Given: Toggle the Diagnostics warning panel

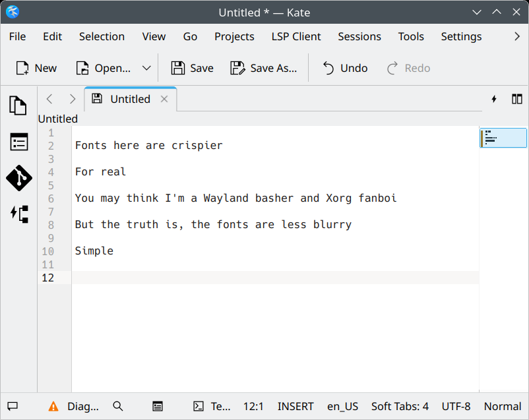Looking at the screenshot, I should pyautogui.click(x=75, y=406).
